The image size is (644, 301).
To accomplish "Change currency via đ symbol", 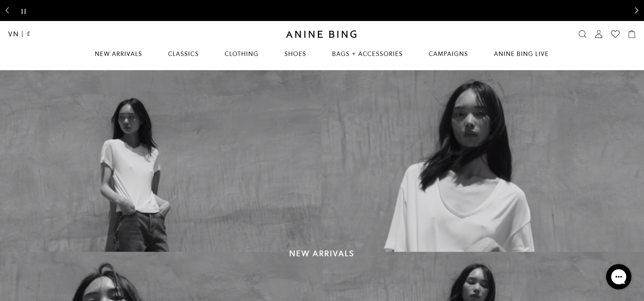I will [28, 33].
